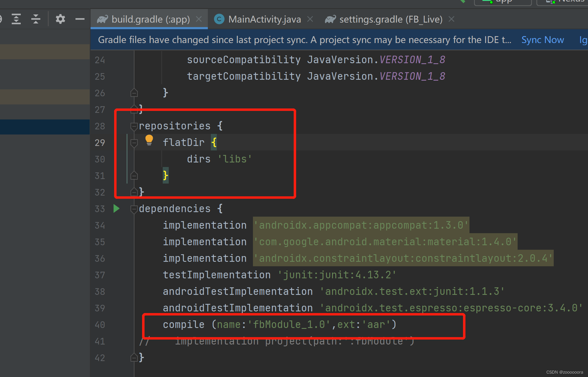Click sourceCompatibility on line 24
This screenshot has height=377, width=588.
coord(244,60)
